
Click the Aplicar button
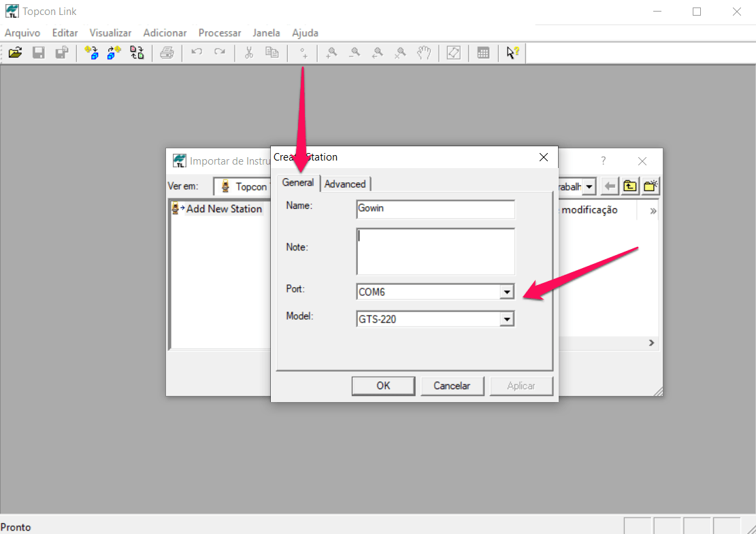[x=521, y=386]
